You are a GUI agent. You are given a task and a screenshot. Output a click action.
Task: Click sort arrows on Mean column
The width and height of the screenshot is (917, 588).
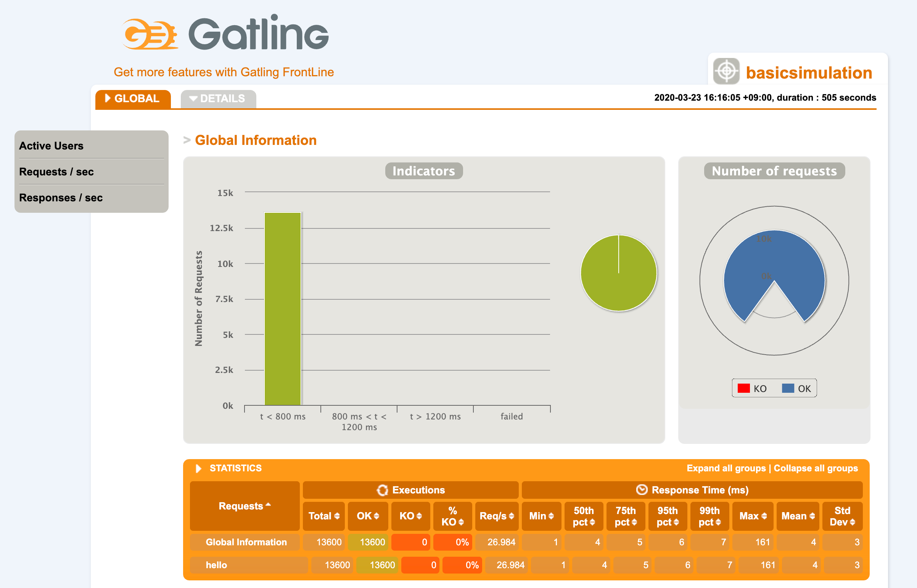[x=812, y=516]
